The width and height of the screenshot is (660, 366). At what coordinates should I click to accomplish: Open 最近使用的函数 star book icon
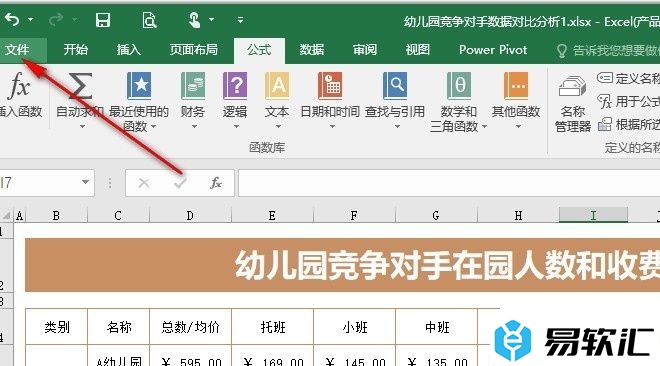click(139, 85)
